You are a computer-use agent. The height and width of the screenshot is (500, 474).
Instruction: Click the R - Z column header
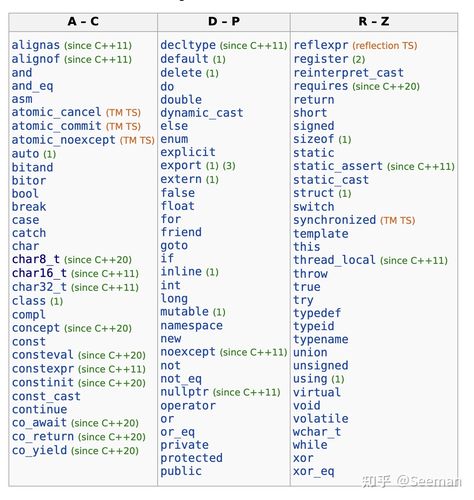coord(374,22)
